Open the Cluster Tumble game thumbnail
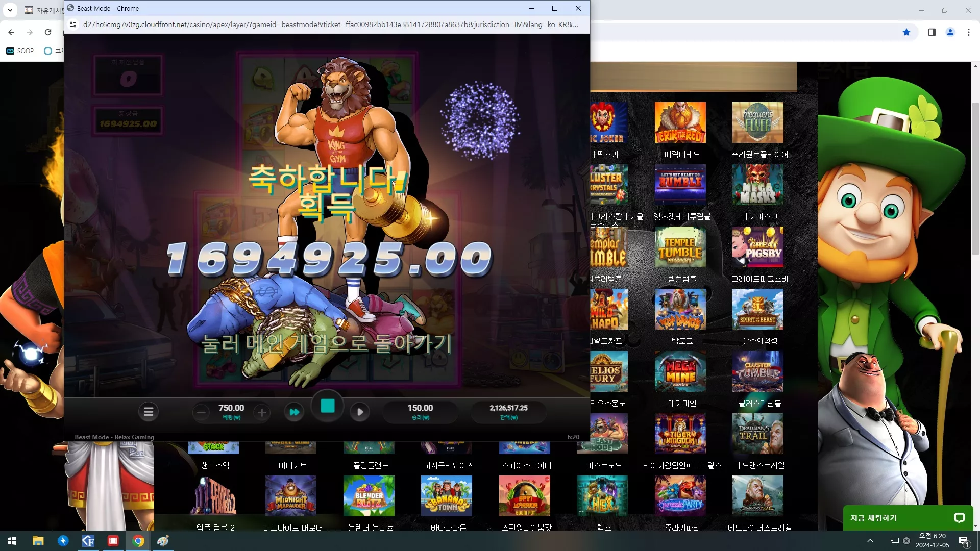This screenshot has height=551, width=980. 758,371
